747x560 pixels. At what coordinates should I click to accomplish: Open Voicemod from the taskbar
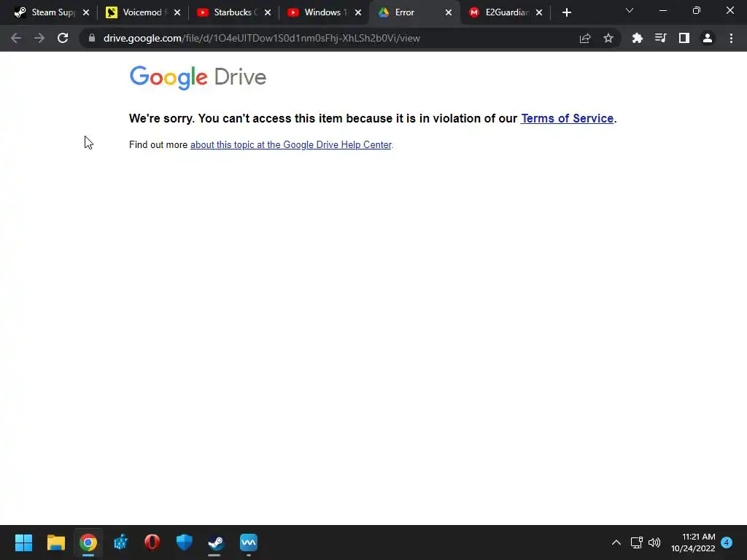tap(248, 542)
